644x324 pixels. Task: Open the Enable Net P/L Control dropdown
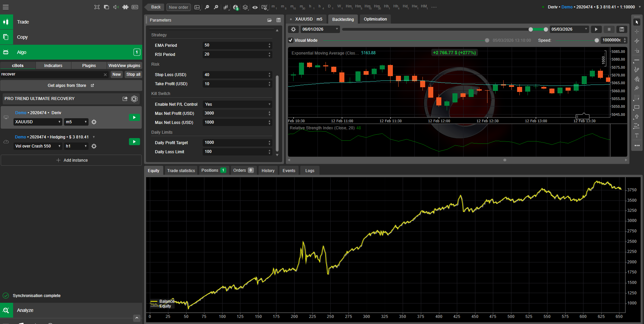click(237, 104)
